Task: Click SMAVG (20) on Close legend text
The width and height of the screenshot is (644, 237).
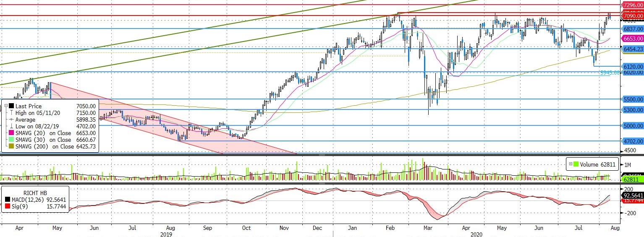Action: pos(43,133)
